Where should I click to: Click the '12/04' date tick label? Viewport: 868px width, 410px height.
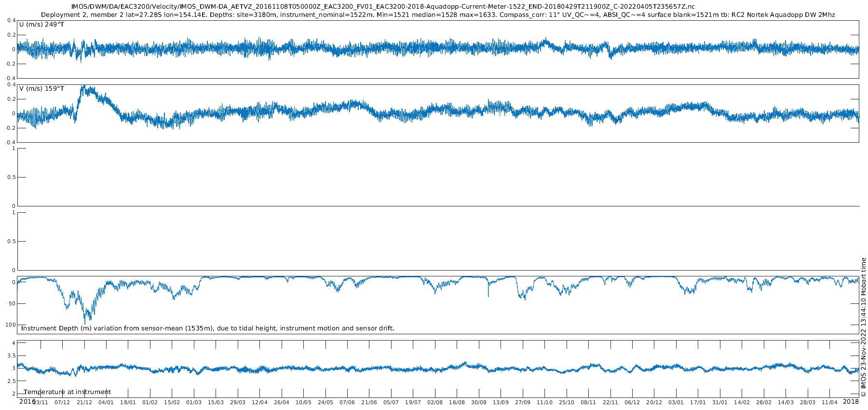coord(259,402)
